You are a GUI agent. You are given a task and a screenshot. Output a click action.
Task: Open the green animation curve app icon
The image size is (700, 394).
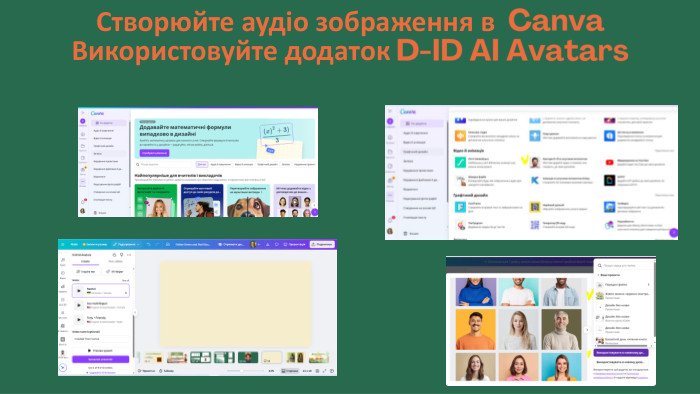460,162
